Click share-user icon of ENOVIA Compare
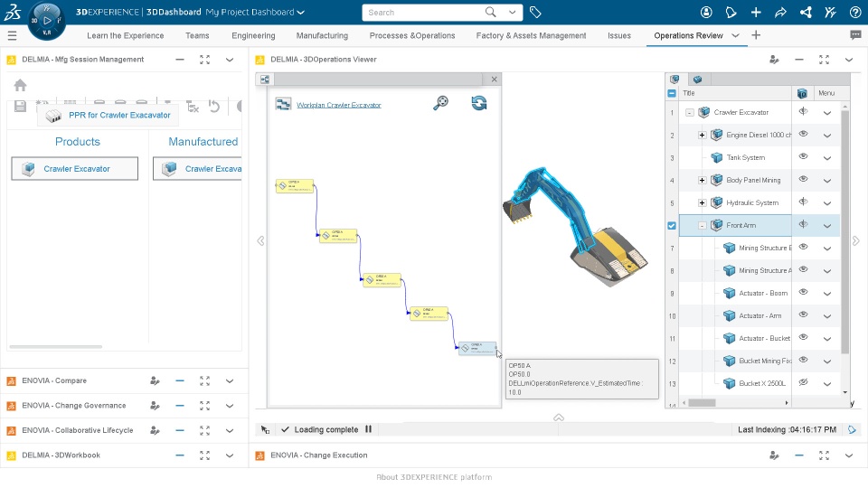The width and height of the screenshot is (868, 488). tap(155, 381)
